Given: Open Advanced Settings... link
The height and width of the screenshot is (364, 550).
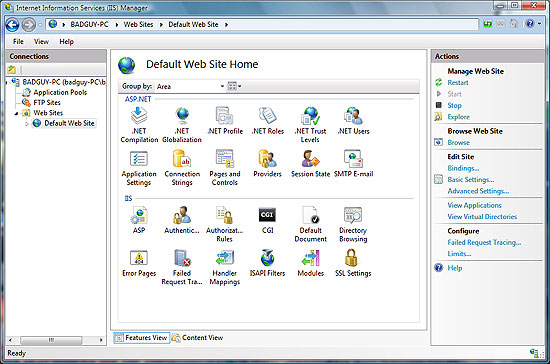Looking at the screenshot, I should [478, 191].
